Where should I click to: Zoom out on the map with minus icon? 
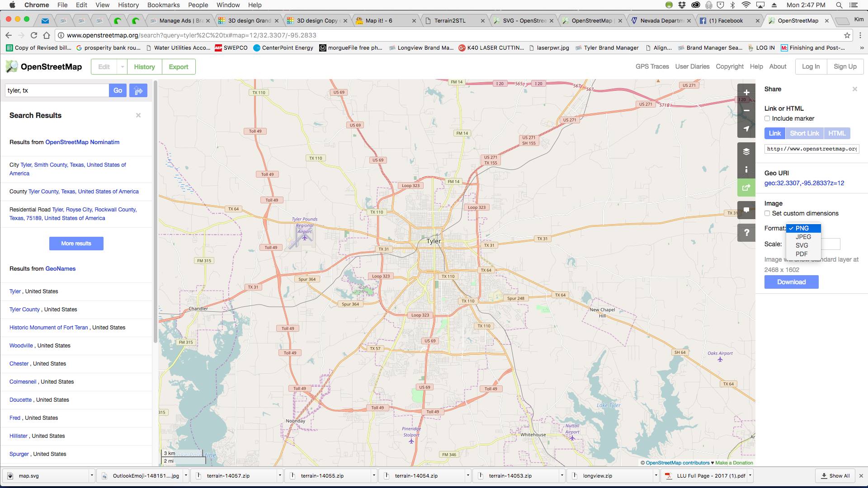tap(746, 111)
